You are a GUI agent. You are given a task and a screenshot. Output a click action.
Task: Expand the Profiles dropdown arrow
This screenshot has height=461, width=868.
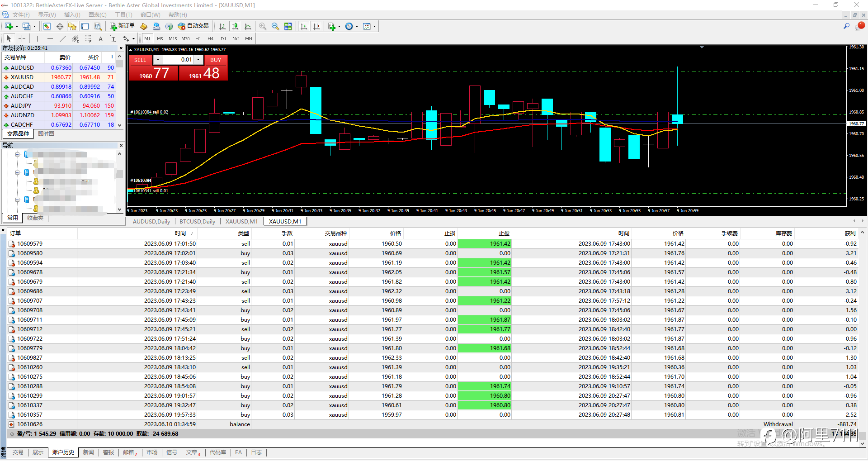pyautogui.click(x=34, y=26)
